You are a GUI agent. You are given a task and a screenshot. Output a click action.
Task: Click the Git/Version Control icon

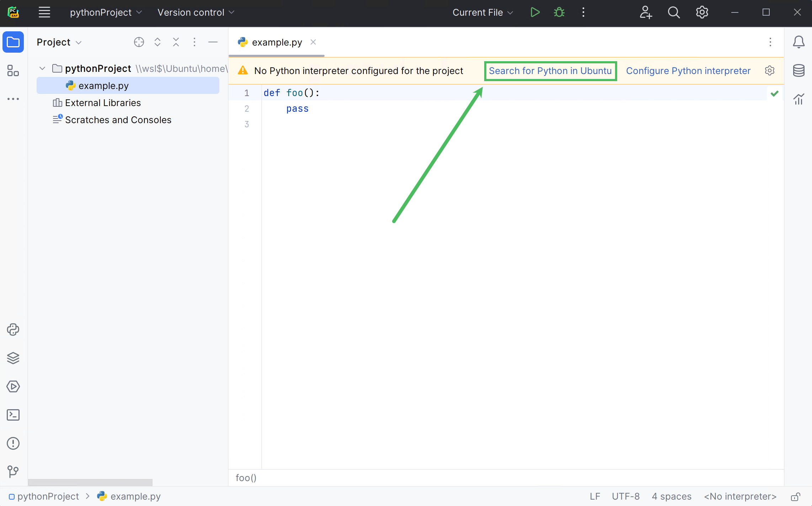[13, 471]
